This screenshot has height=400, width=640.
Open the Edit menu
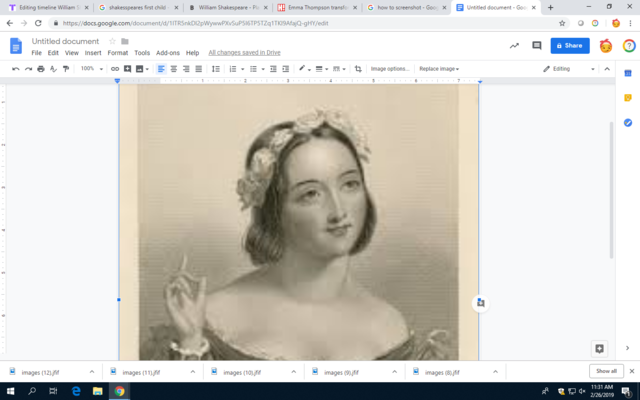point(53,53)
